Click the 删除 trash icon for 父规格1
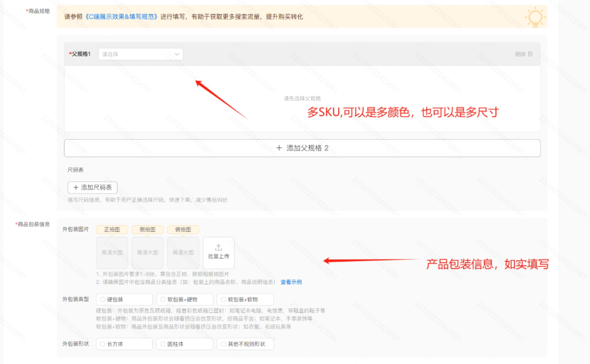The width and height of the screenshot is (590, 364). click(530, 53)
